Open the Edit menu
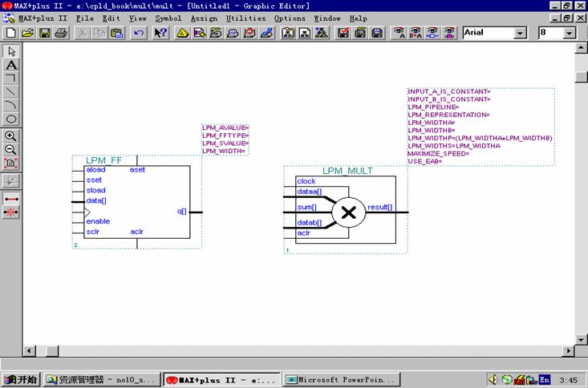Viewport: 588px width, 388px height. [x=112, y=18]
